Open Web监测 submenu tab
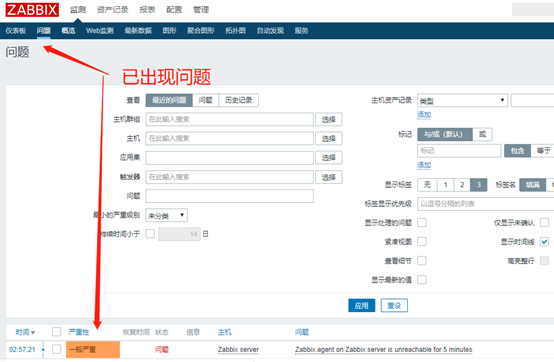Screen dimensions: 554x362 [100, 31]
